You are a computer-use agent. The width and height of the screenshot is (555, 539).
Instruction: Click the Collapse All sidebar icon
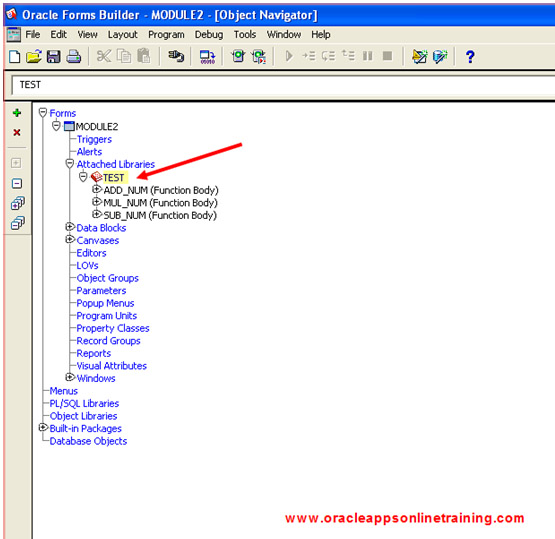(17, 223)
